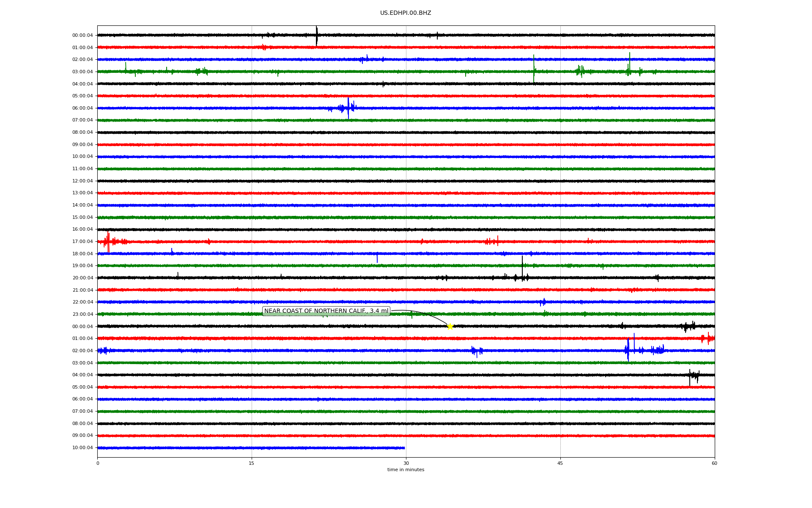Select the 11:00:04 row time label
This screenshot has height=508, width=812.
tap(82, 169)
